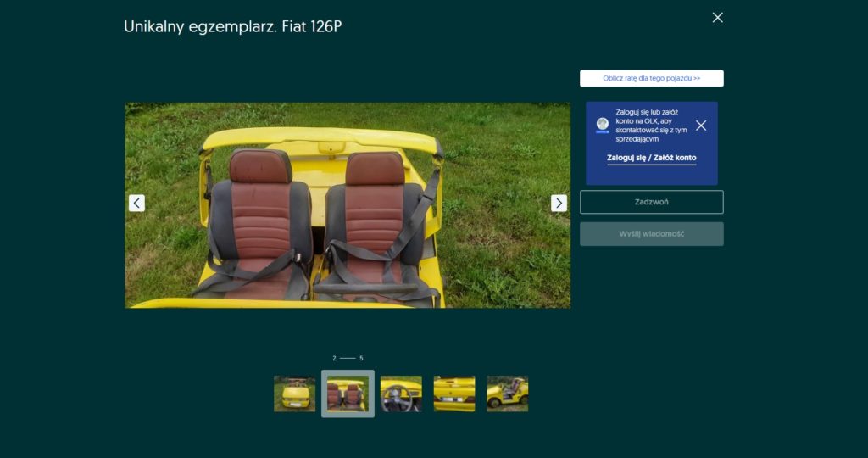Click the title 'Unikalny egzemplarz. Fiat 126P'
Viewport: 868px width, 458px height.
coord(232,26)
